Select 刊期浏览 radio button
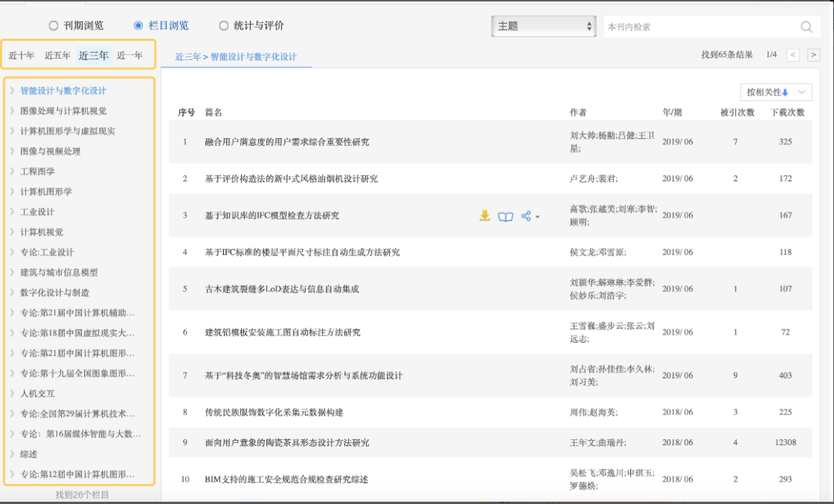 (53, 25)
